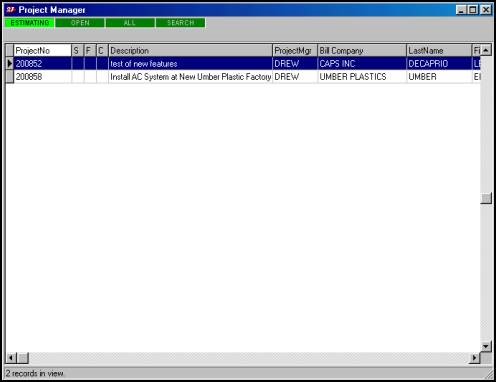Sort by ProjectMgr column header
Image resolution: width=496 pixels, height=382 pixels.
click(x=295, y=51)
